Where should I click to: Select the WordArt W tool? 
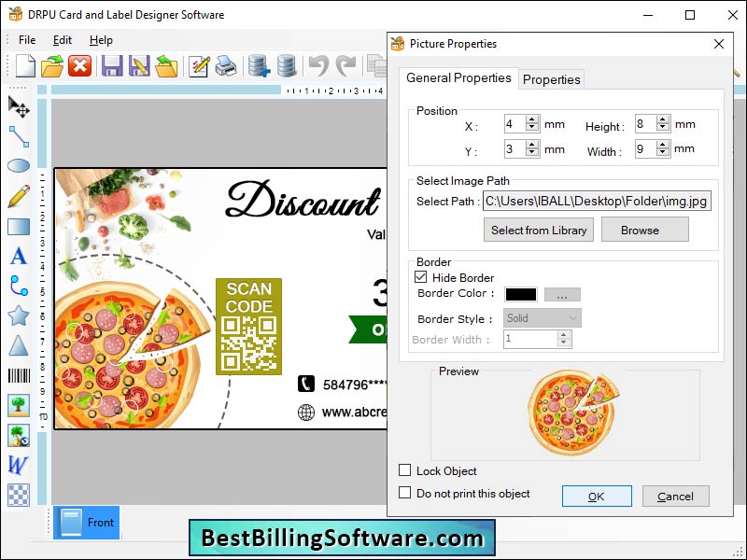[18, 465]
